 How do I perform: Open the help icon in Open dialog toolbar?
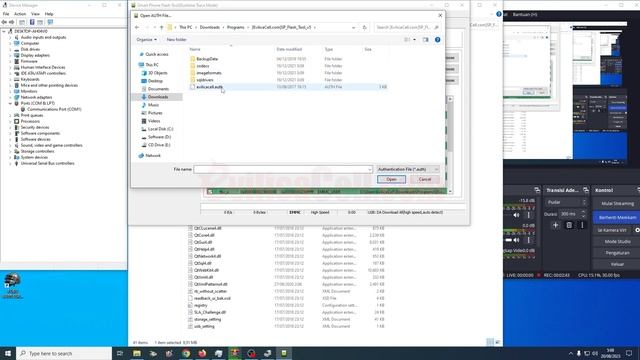click(x=438, y=40)
